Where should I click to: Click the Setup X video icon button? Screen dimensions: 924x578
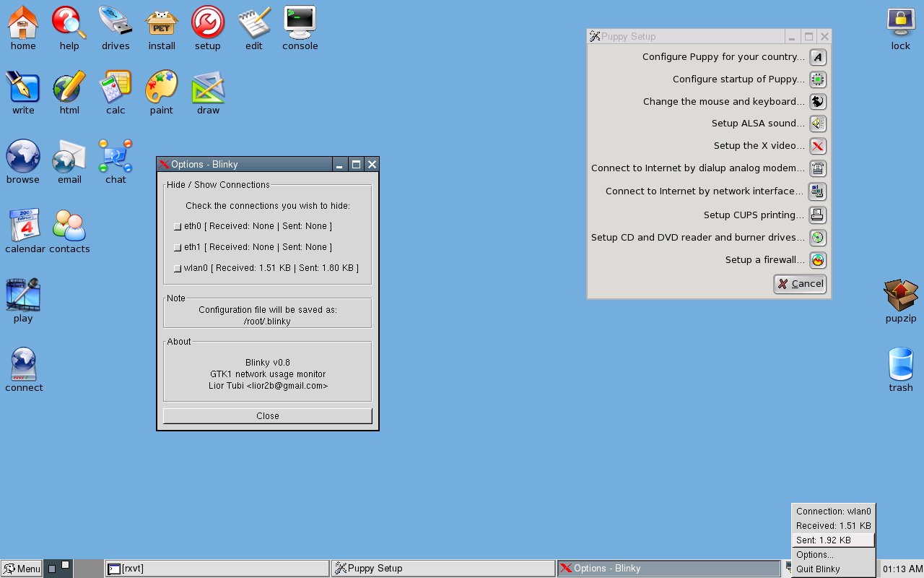point(818,146)
